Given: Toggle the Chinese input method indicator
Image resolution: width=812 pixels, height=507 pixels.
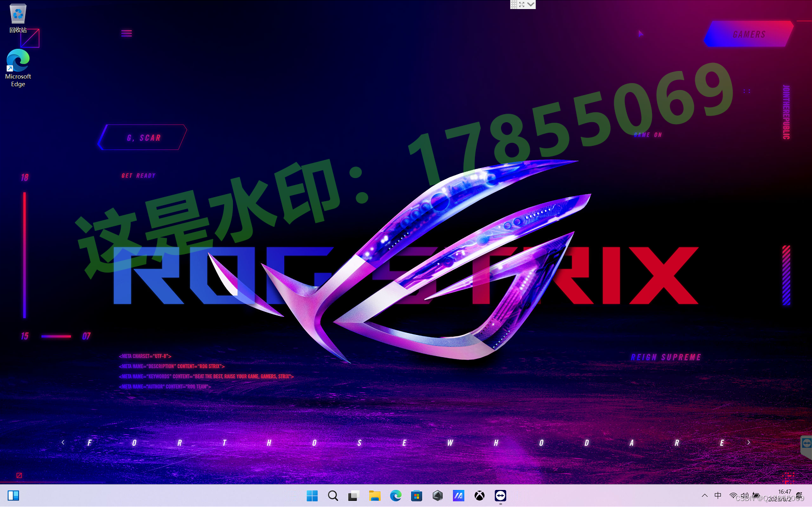Looking at the screenshot, I should point(718,496).
